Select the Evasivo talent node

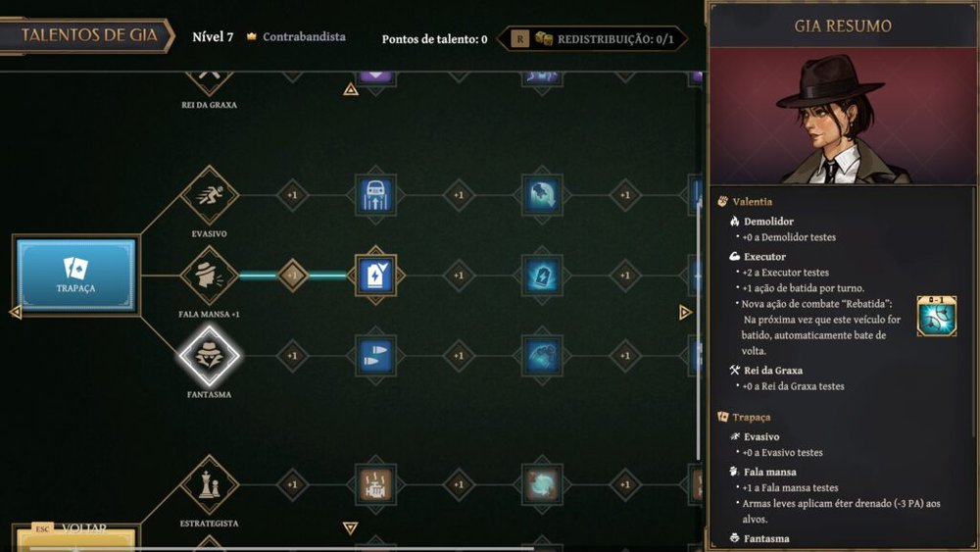tap(209, 195)
